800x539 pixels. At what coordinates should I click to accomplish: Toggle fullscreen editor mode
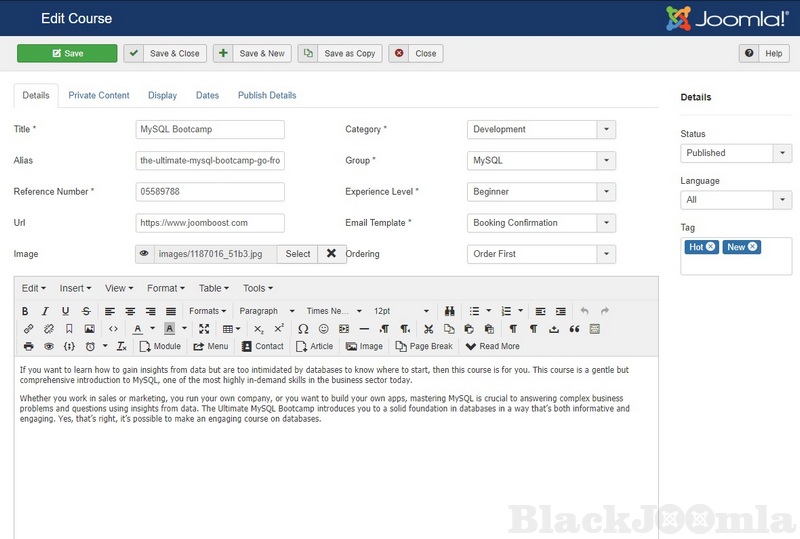(204, 329)
